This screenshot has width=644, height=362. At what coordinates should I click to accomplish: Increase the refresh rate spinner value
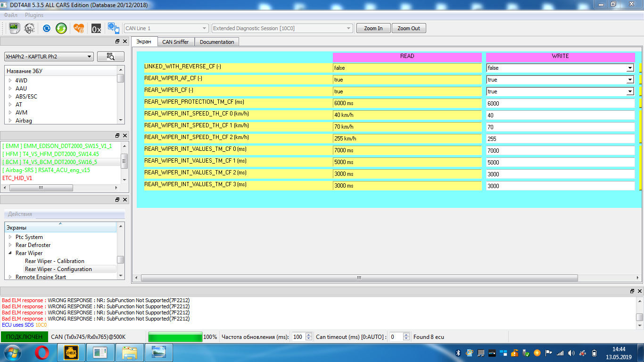[x=309, y=335]
